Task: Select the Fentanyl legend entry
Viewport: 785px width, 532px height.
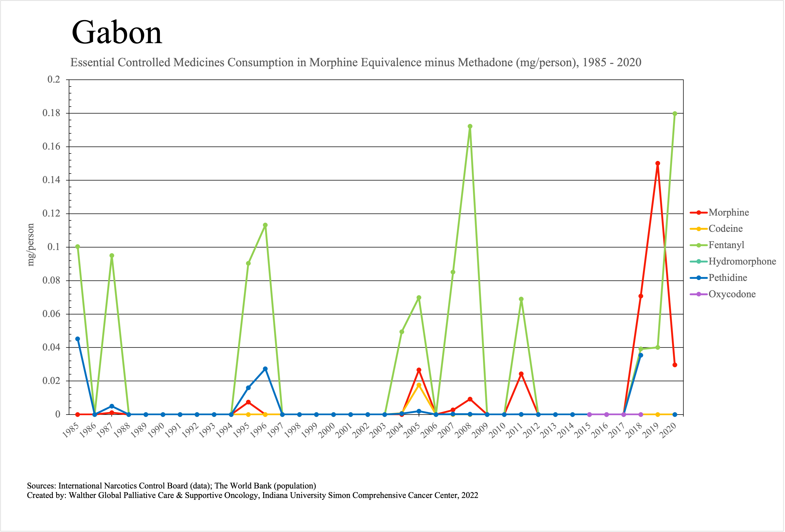Action: pyautogui.click(x=726, y=245)
